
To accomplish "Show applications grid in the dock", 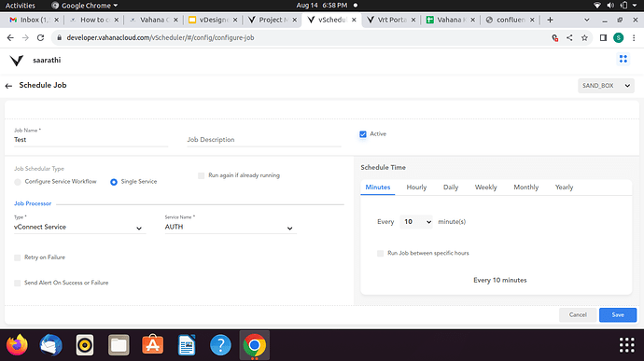I will point(627,345).
